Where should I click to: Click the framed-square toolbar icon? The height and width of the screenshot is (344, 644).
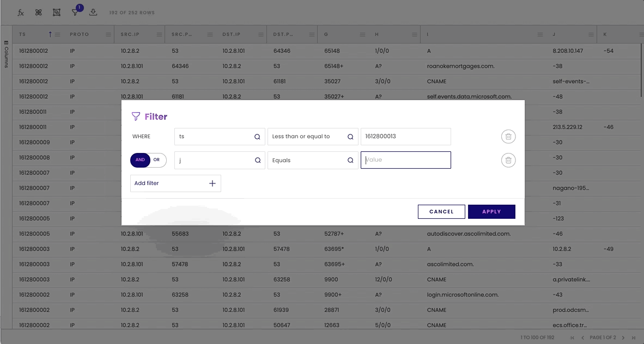(57, 13)
